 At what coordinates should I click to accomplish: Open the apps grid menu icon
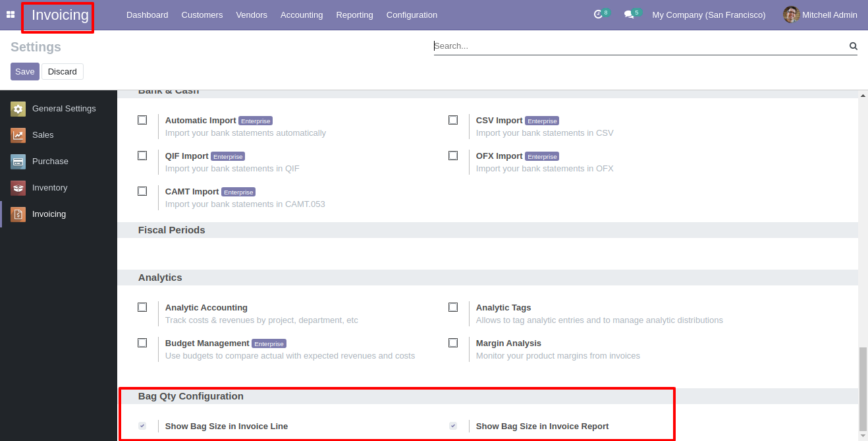(x=11, y=15)
